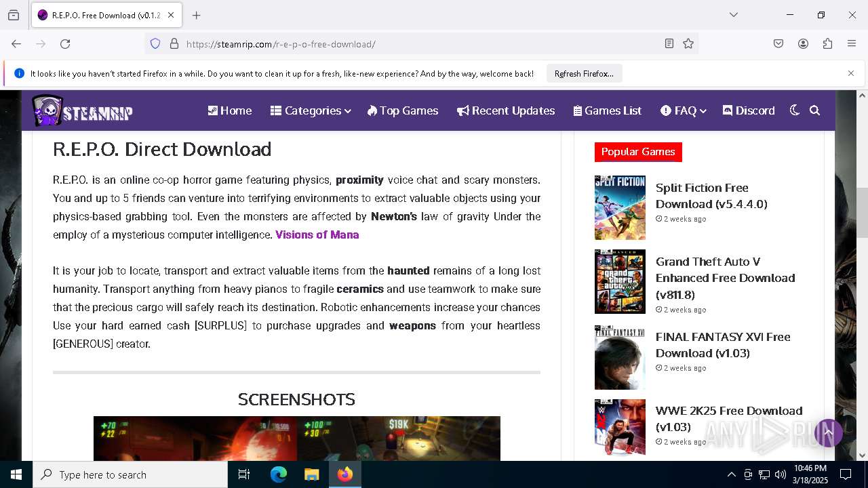Select the R.E.P.O. Free Download tab
The image size is (868, 488).
[x=106, y=15]
